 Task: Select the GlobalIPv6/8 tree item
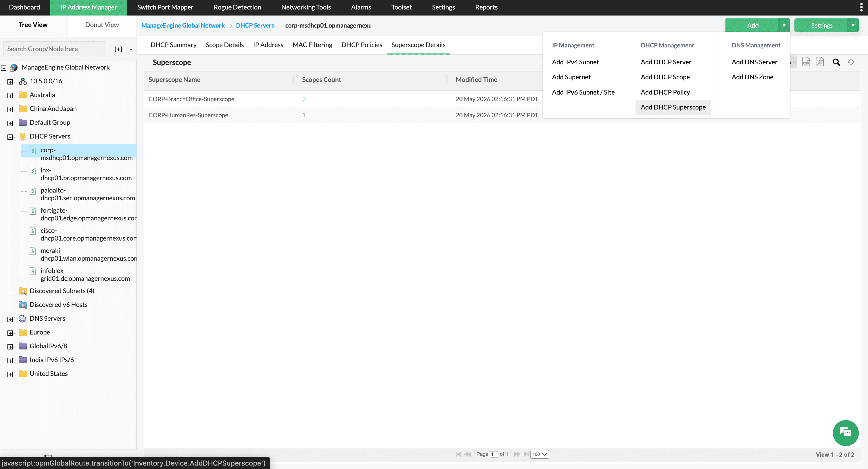48,346
